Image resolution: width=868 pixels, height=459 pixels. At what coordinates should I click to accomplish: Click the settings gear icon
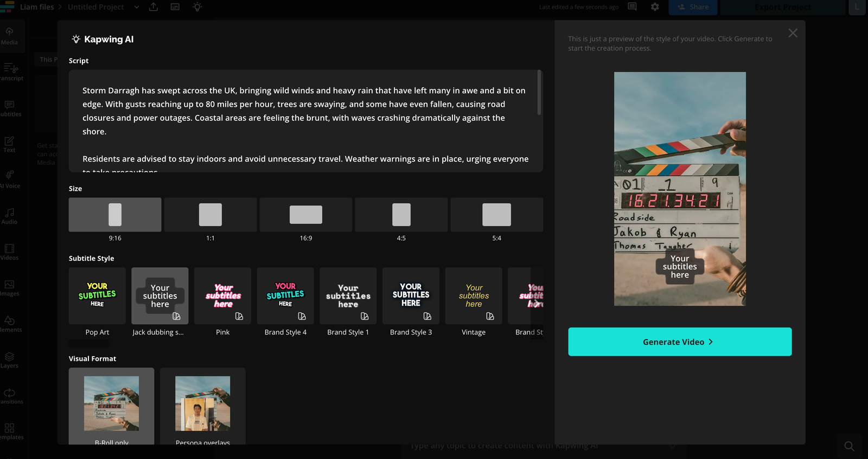(x=655, y=7)
